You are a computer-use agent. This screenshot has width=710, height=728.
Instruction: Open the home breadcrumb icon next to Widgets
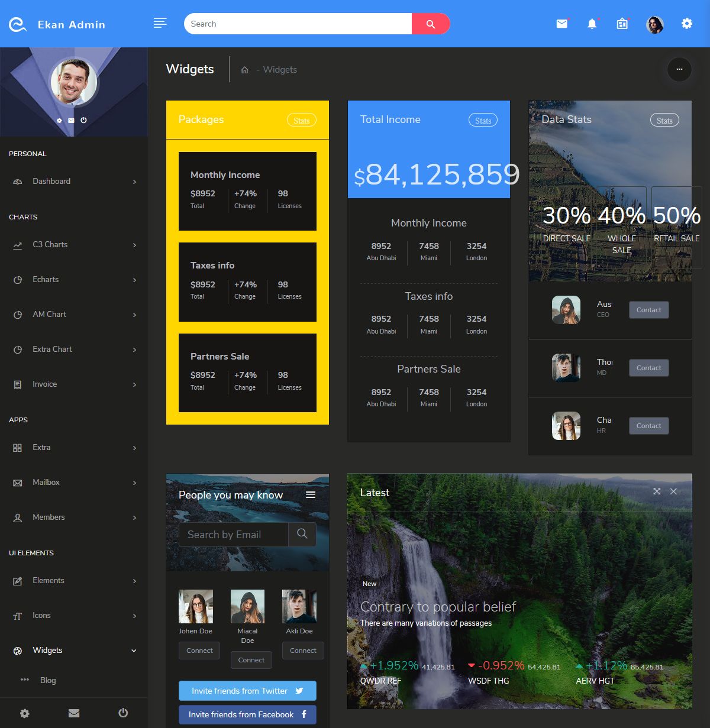click(244, 69)
